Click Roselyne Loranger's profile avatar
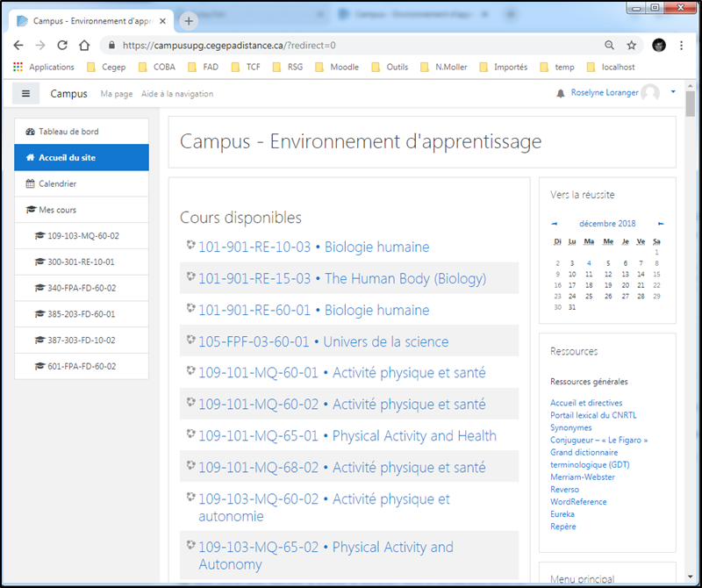Image resolution: width=702 pixels, height=588 pixels. pyautogui.click(x=650, y=93)
